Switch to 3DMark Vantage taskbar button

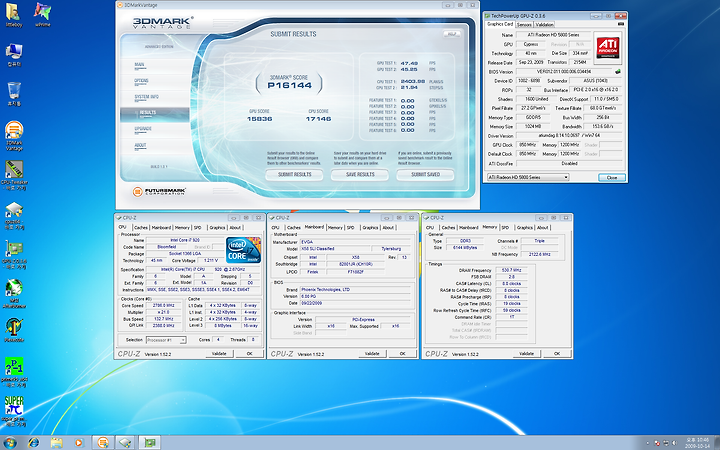[103, 443]
